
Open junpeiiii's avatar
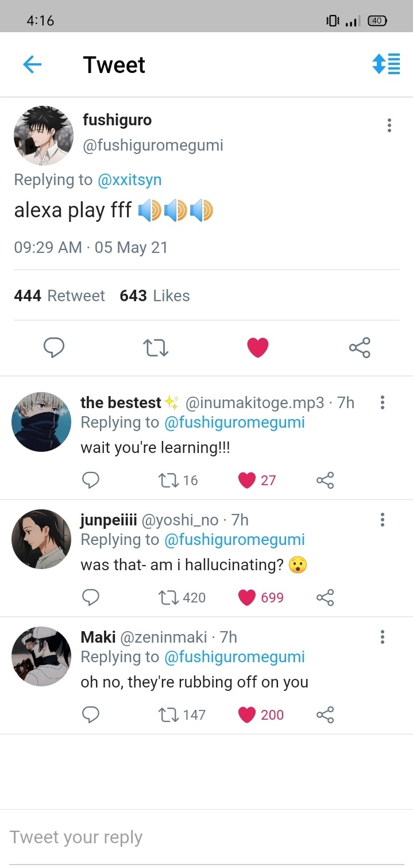41,539
